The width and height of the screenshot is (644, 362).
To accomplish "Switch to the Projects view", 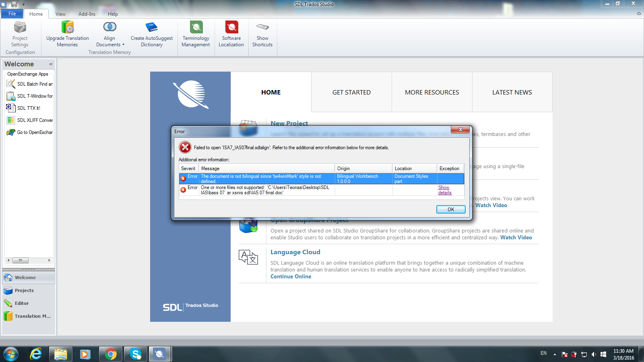I will tap(29, 290).
